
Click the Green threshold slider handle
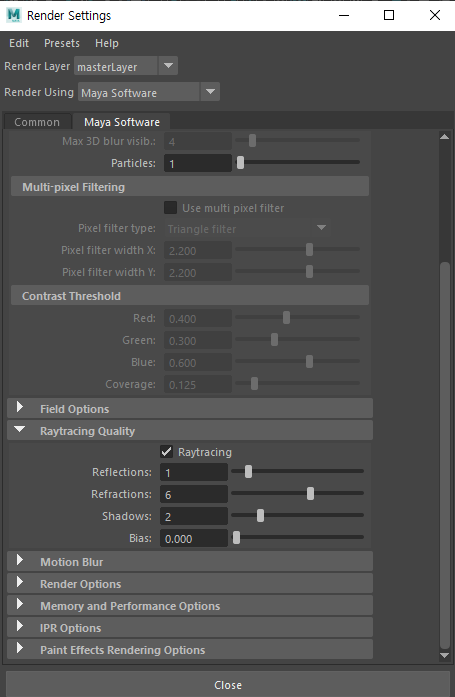[275, 340]
